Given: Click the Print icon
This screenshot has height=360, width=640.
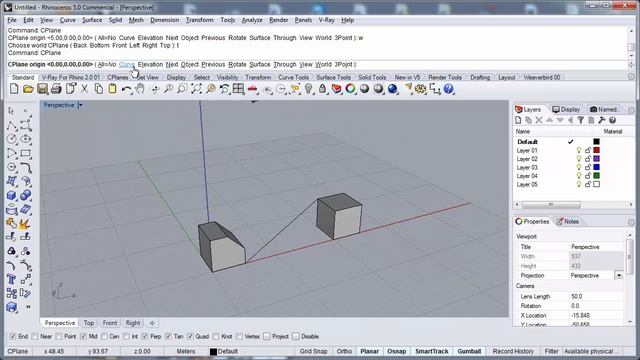Looking at the screenshot, I should (x=56, y=89).
